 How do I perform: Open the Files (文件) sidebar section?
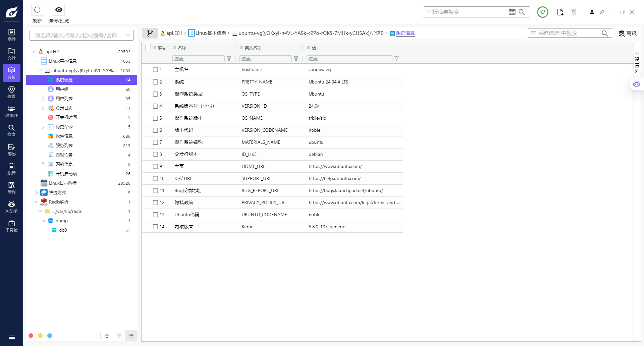[x=11, y=54]
